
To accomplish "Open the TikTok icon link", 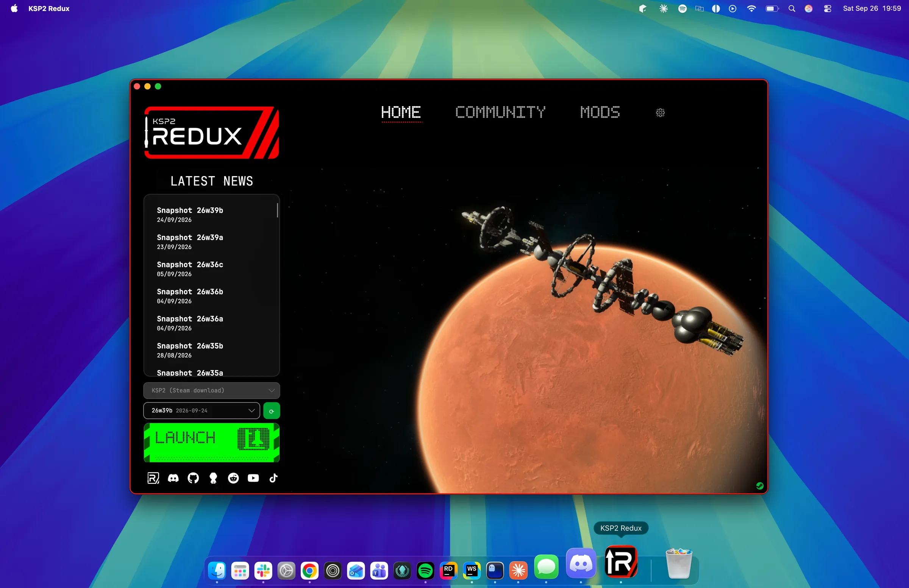I will pos(273,478).
